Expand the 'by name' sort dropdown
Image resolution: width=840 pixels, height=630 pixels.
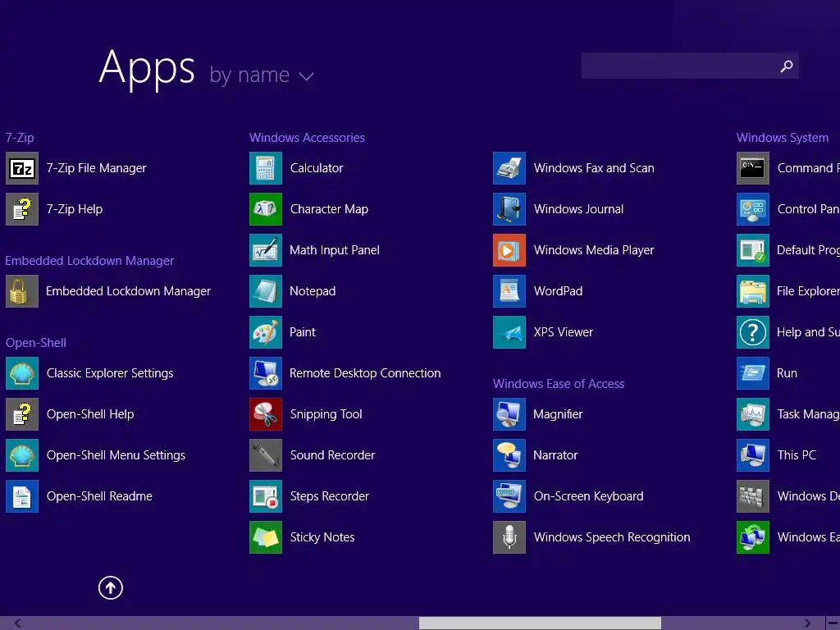pos(262,75)
